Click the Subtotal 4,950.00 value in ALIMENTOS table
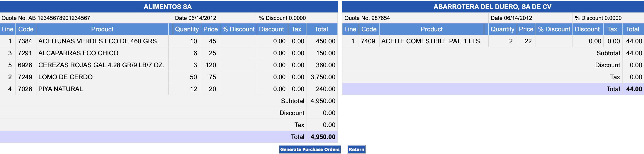The width and height of the screenshot is (644, 154). point(323,101)
